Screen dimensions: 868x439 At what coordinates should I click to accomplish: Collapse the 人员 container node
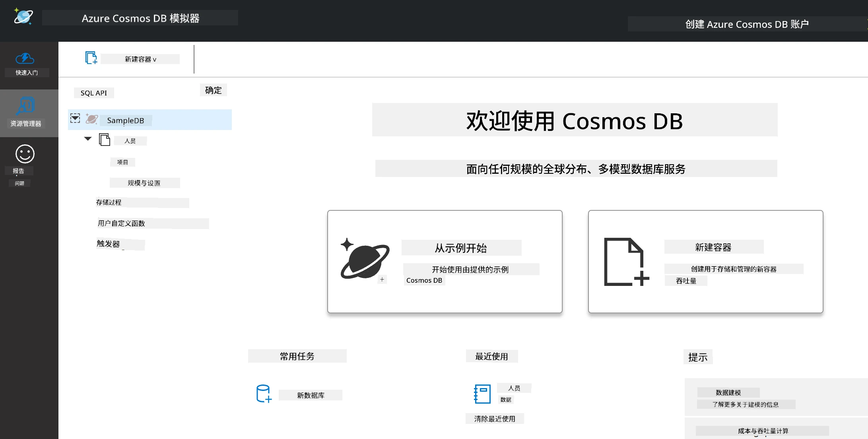[88, 138]
